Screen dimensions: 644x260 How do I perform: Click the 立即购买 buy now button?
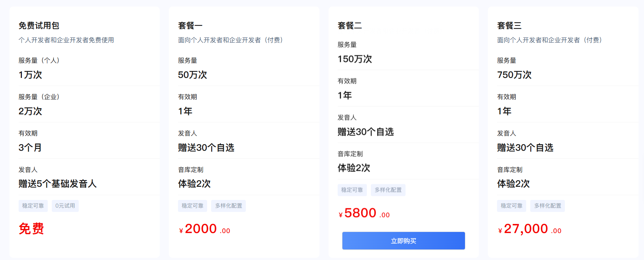point(403,241)
